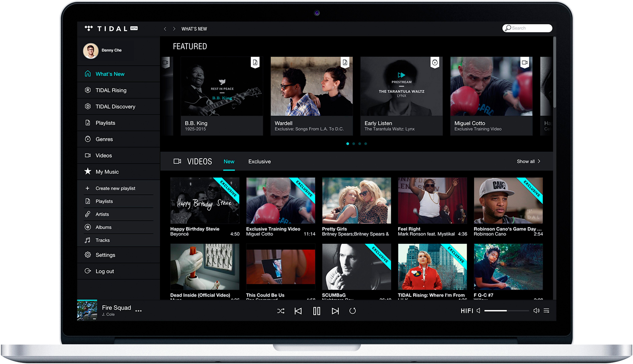Open Settings gear item

coord(119,255)
